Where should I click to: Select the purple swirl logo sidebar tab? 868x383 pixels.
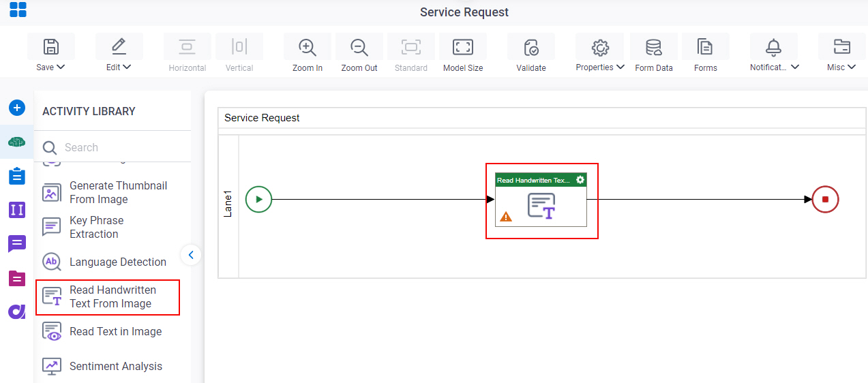[x=17, y=311]
